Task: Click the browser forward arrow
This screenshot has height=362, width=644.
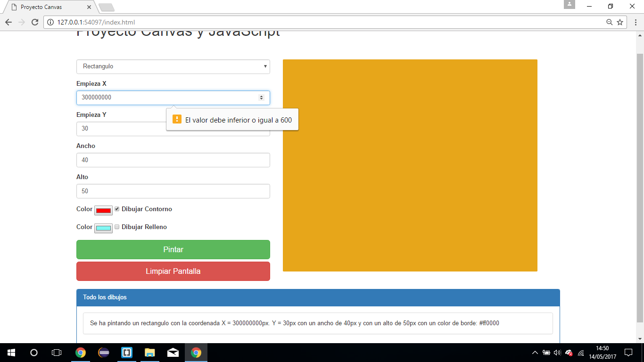Action: point(22,22)
